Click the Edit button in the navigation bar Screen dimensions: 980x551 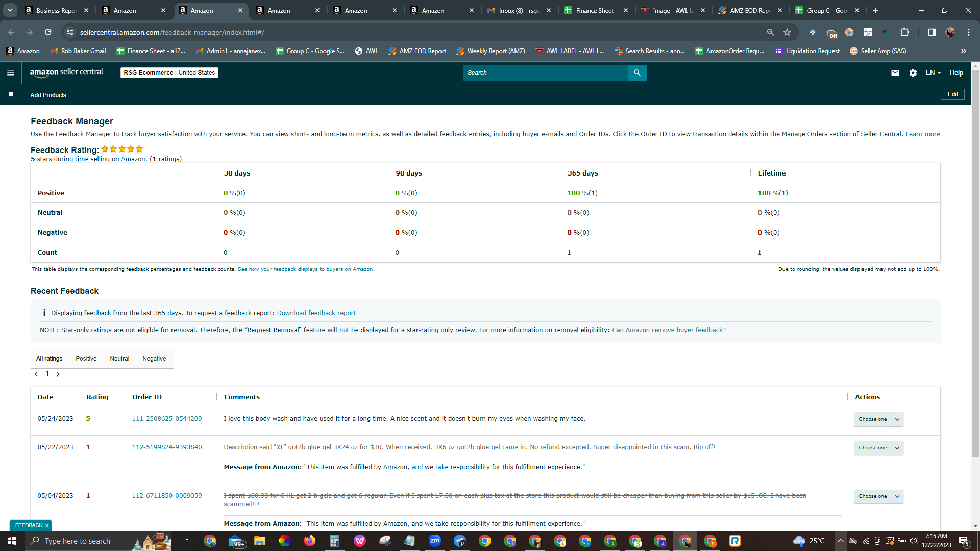click(x=952, y=94)
